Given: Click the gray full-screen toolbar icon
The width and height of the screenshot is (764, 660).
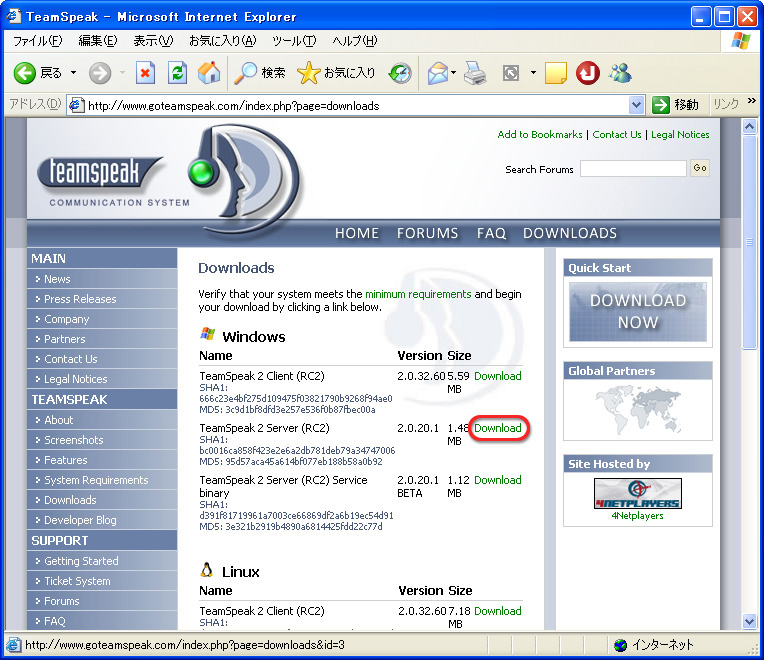Looking at the screenshot, I should tap(511, 74).
